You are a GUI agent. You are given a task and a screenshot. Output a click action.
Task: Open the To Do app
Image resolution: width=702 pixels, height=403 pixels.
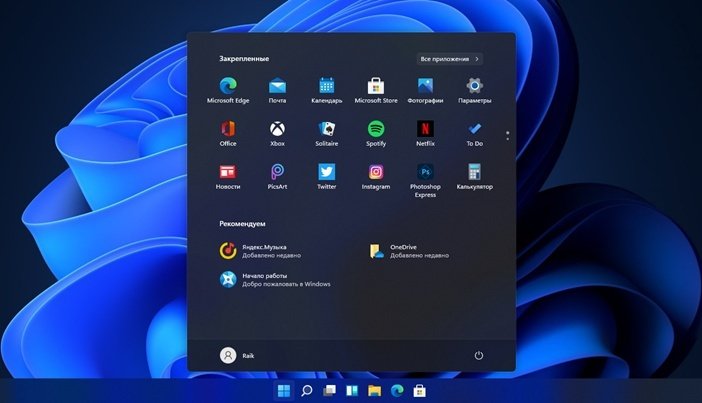[475, 133]
